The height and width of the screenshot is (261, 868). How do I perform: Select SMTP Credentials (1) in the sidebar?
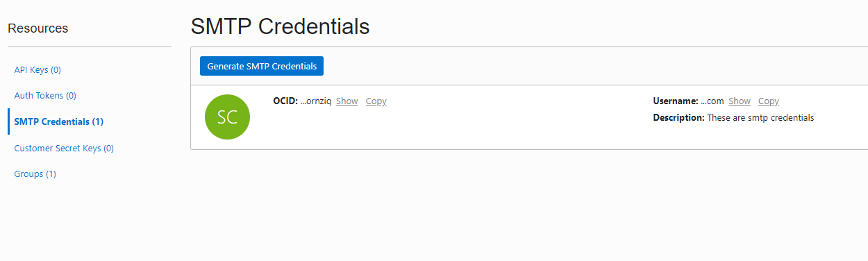tap(59, 121)
